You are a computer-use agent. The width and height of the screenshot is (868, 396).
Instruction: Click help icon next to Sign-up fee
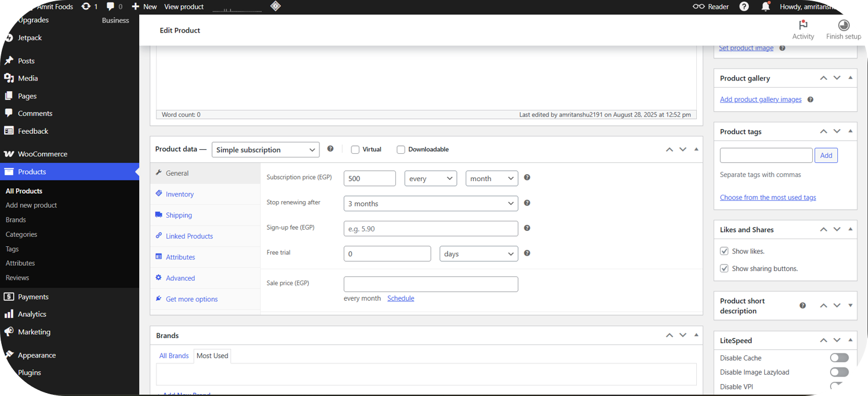click(527, 228)
